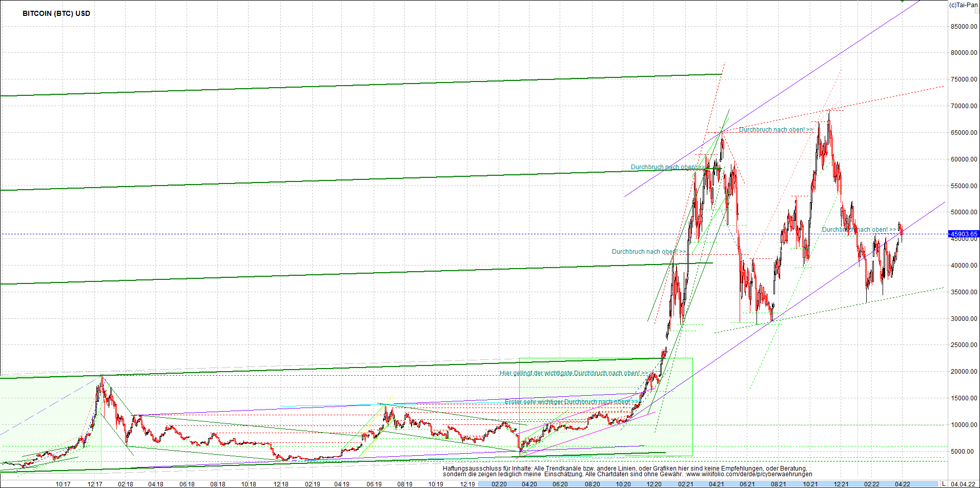980x488 pixels.
Task: Click the 02 20 time axis label
Action: [x=499, y=484]
